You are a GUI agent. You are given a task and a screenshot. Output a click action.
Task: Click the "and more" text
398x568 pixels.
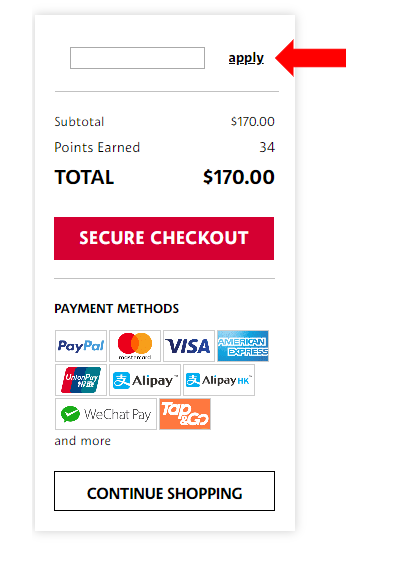pyautogui.click(x=83, y=440)
